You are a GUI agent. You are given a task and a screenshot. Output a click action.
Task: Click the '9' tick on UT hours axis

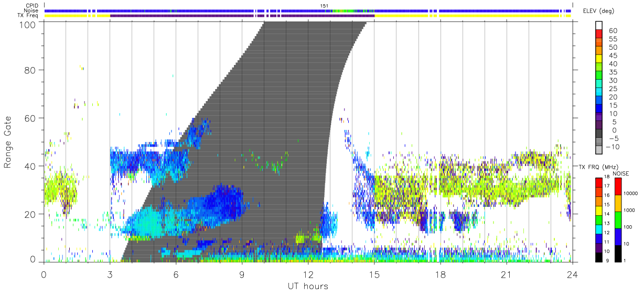242,274
